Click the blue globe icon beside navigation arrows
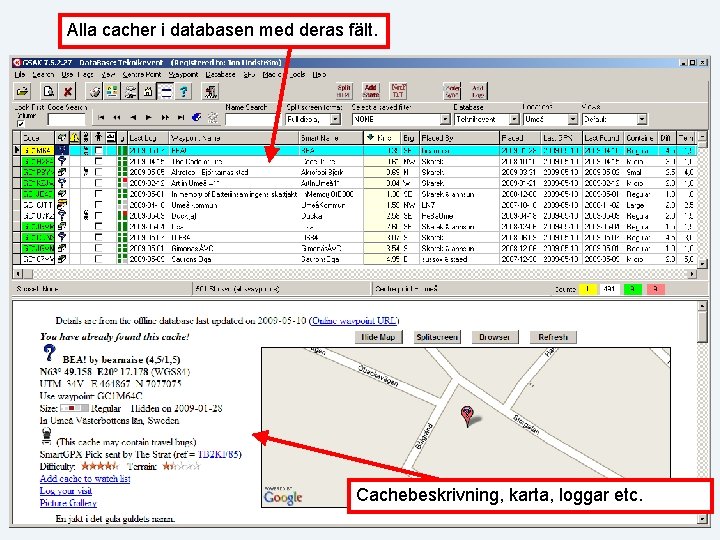The height and width of the screenshot is (540, 720). click(197, 118)
